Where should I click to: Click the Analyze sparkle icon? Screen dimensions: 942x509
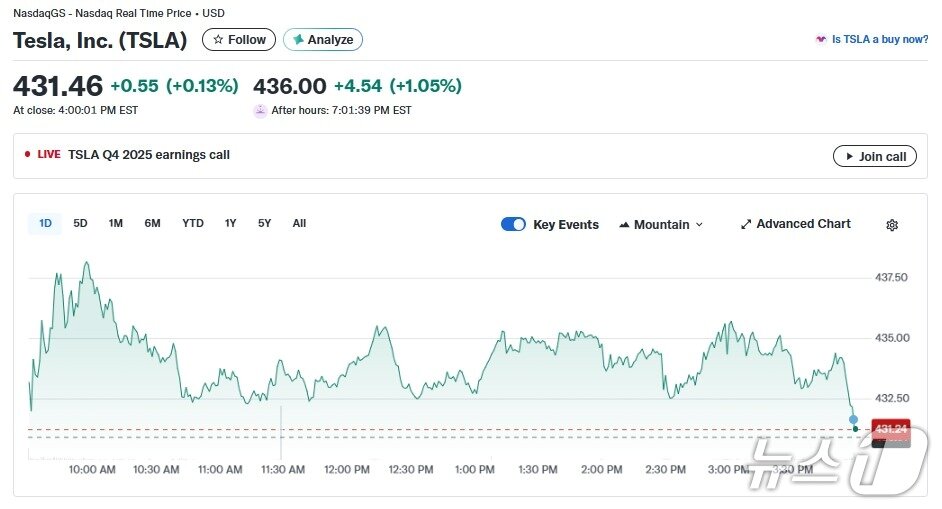pos(298,40)
